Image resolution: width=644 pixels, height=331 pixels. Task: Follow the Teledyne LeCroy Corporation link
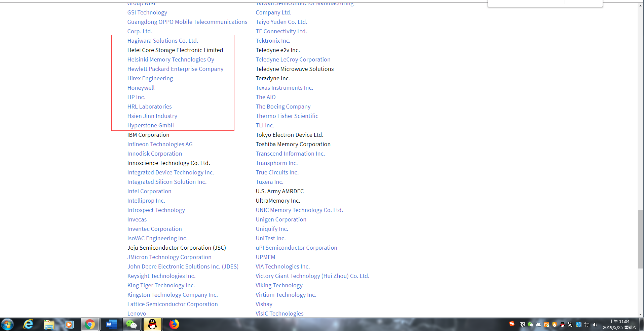point(293,59)
